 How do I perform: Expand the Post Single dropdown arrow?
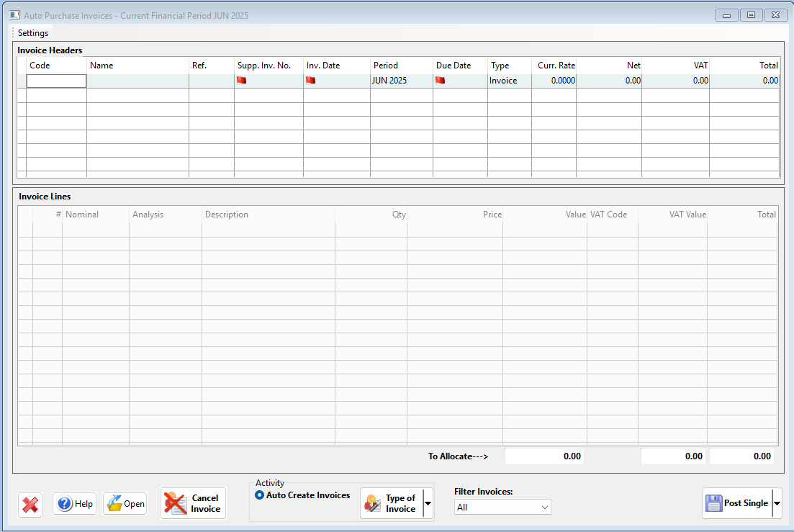(x=777, y=503)
